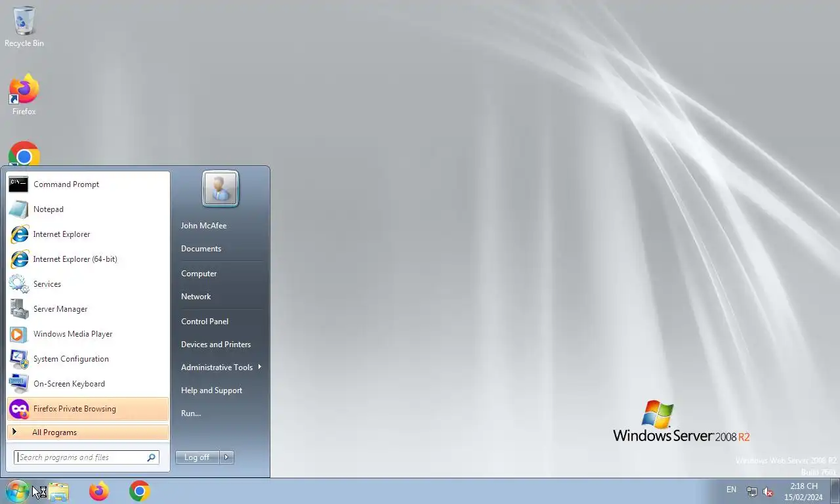Click the user account picture
This screenshot has height=504, width=840.
pyautogui.click(x=220, y=189)
